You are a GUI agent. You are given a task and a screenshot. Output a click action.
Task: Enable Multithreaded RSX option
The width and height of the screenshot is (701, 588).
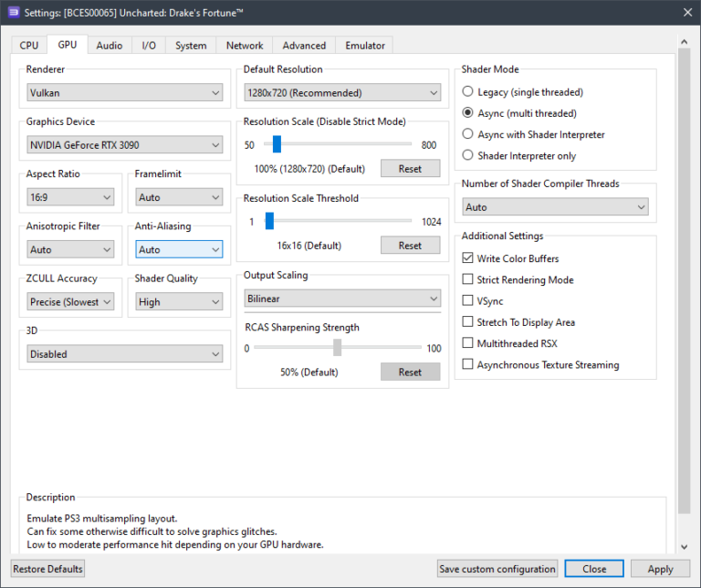click(468, 343)
